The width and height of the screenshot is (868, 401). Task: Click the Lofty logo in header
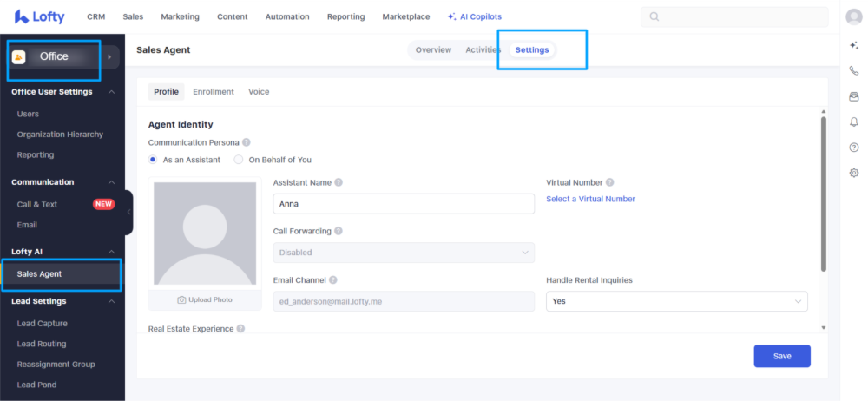point(40,16)
